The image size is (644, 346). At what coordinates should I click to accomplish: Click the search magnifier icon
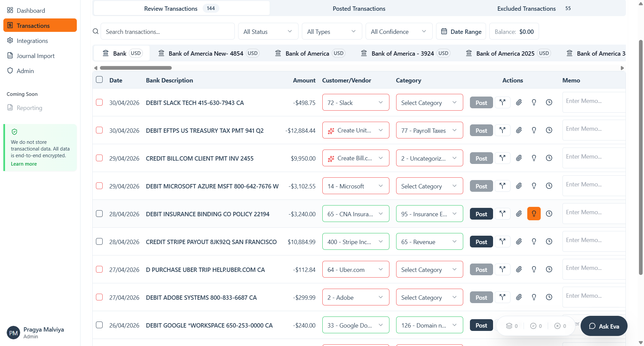(x=96, y=32)
